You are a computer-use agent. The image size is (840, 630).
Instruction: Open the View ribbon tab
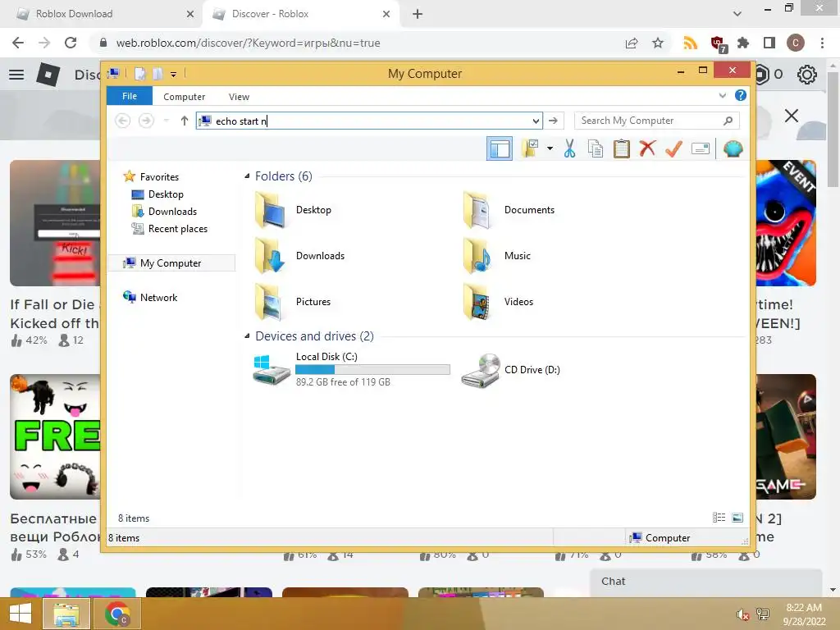239,97
